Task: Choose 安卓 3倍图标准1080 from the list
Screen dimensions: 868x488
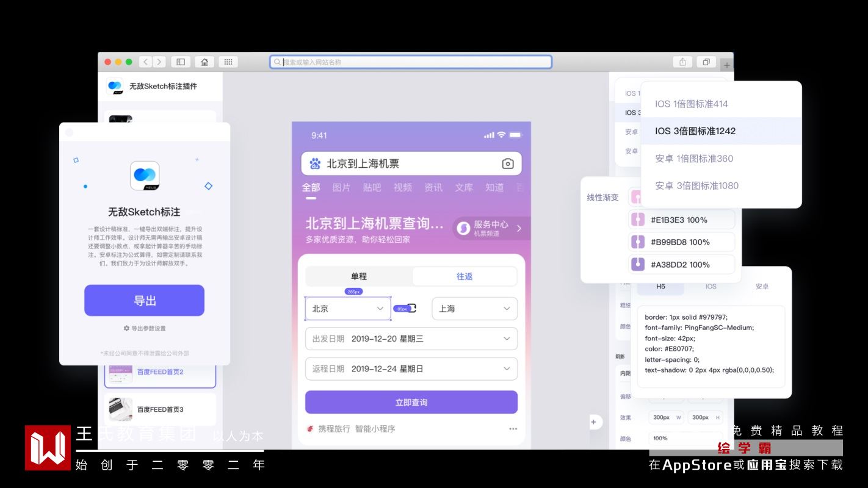Action: [721, 185]
